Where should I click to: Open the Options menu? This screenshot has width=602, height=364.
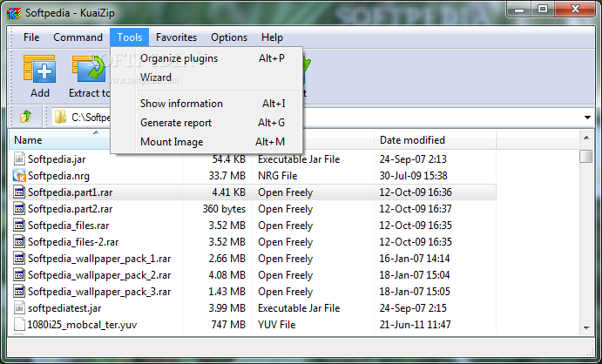(x=229, y=37)
